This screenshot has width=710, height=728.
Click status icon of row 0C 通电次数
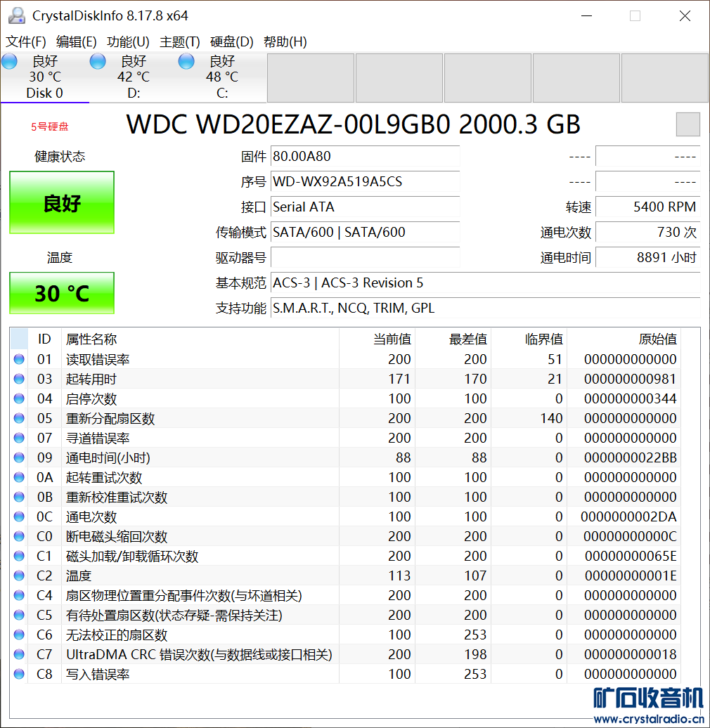click(x=19, y=516)
